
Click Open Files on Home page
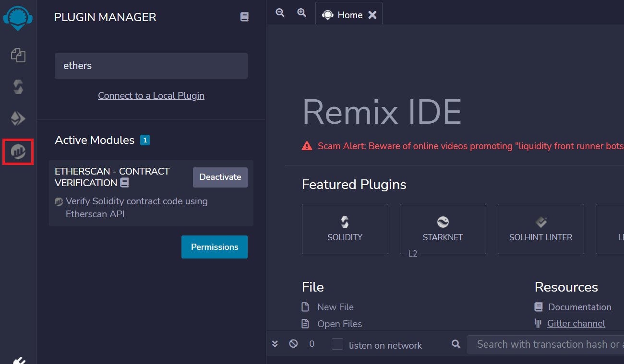[339, 324]
